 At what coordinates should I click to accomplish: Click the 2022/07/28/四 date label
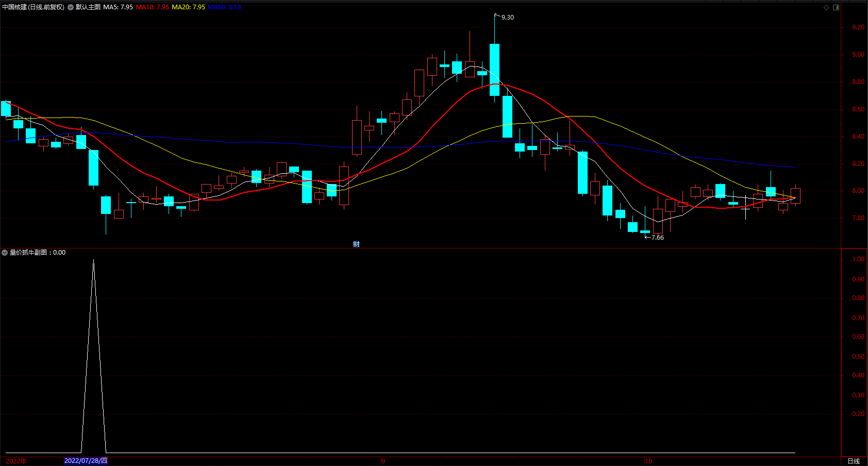click(x=86, y=461)
